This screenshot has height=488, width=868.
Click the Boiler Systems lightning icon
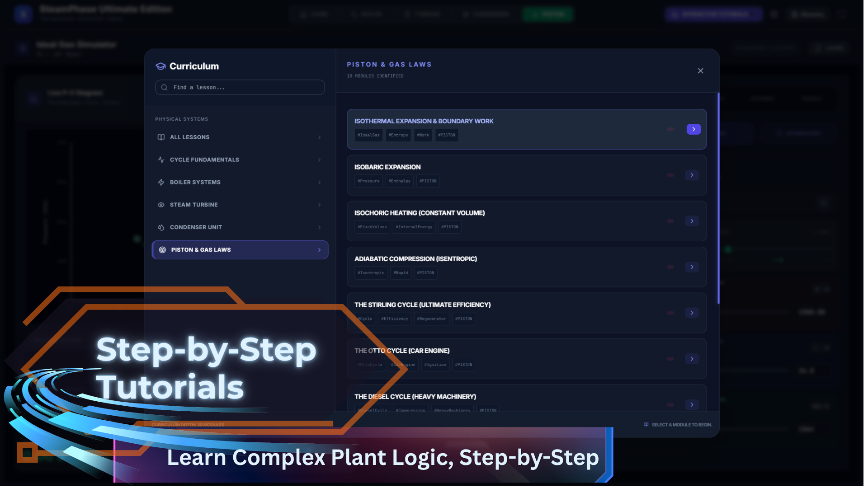coord(161,183)
